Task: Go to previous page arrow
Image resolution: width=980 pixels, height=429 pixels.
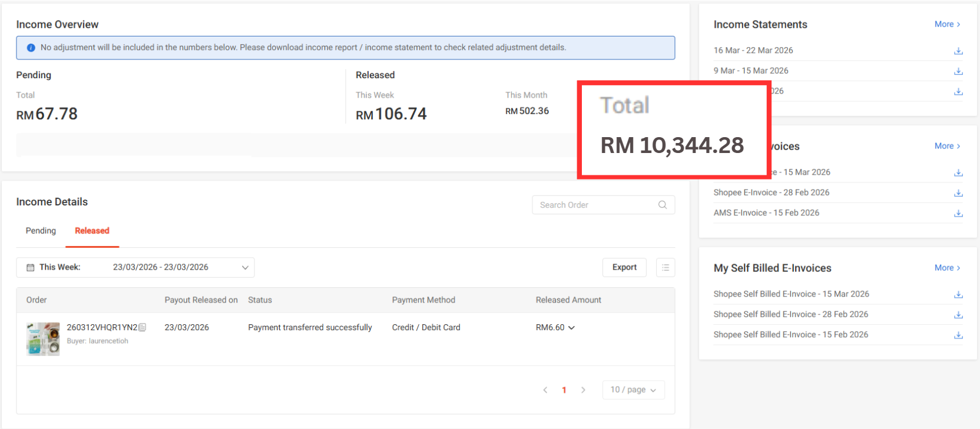Action: pos(545,390)
